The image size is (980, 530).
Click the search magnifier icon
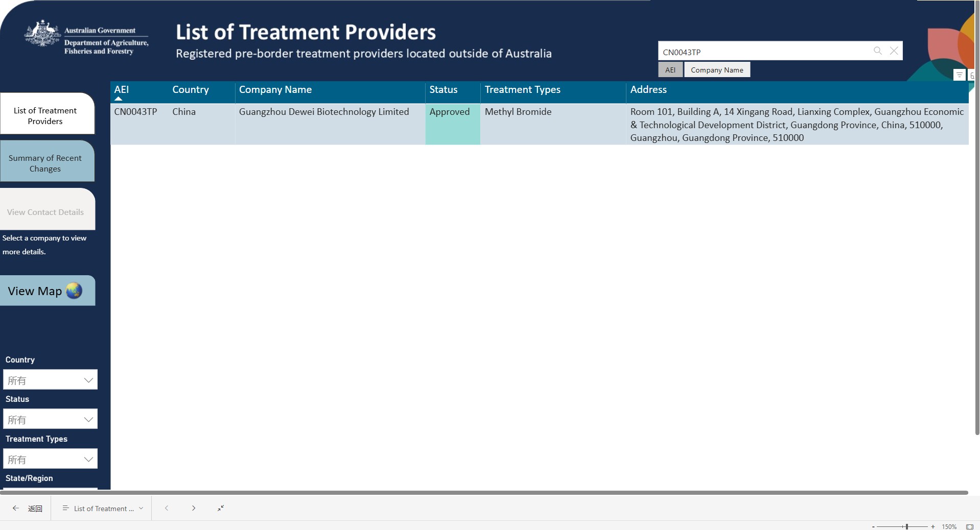(x=877, y=51)
